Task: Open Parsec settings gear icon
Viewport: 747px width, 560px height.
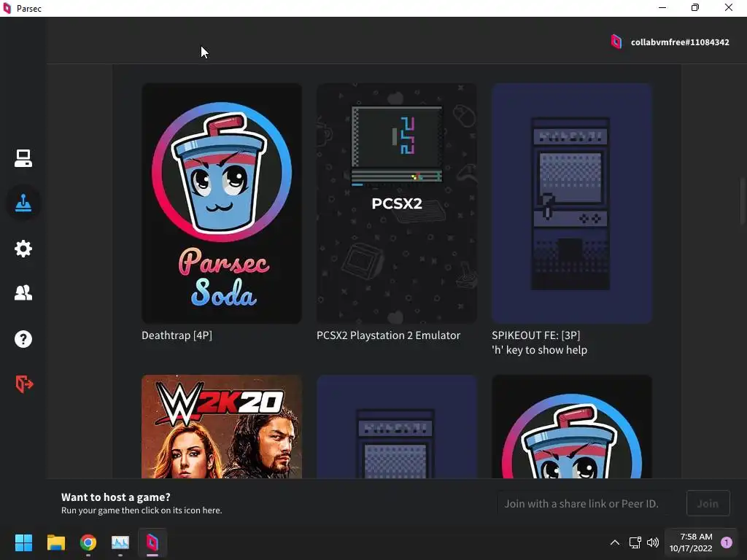Action: 23,248
